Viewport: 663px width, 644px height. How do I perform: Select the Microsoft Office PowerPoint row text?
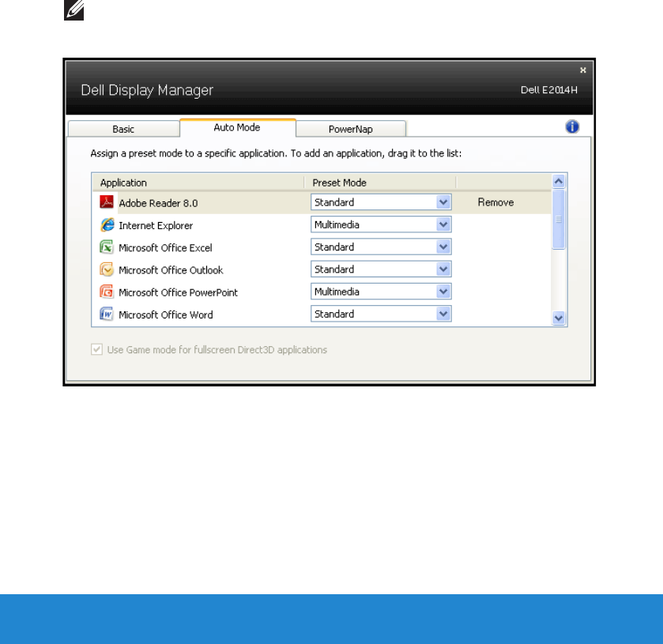click(178, 292)
